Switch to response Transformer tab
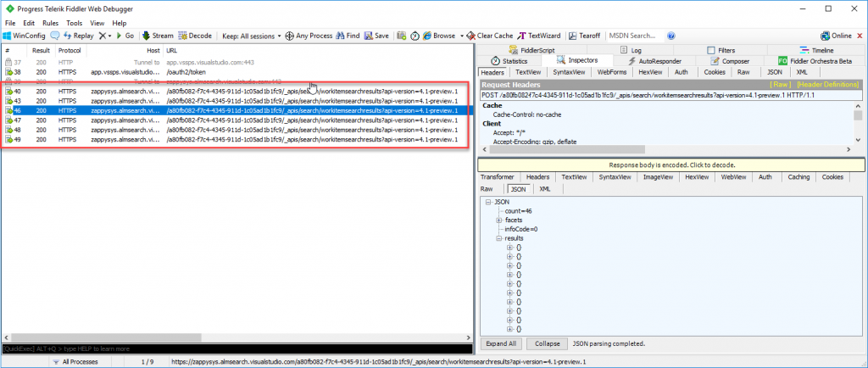The height and width of the screenshot is (368, 868). point(497,177)
